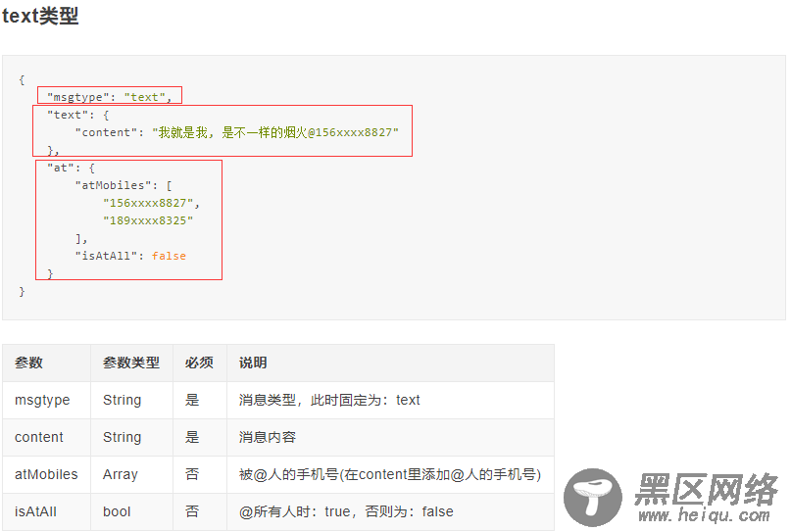The width and height of the screenshot is (791, 532).
Task: Click the "189xxxx8325" string in code
Action: [x=148, y=220]
